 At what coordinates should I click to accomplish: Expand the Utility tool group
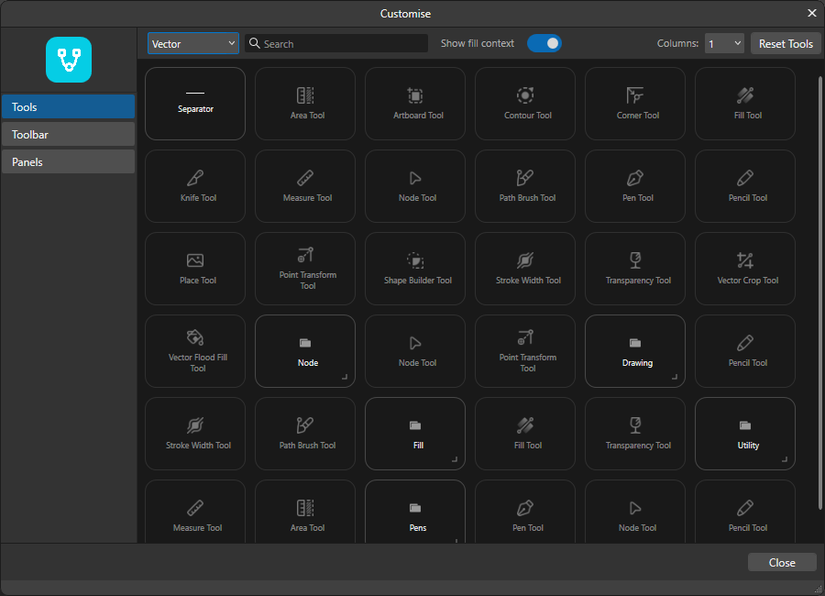(745, 433)
